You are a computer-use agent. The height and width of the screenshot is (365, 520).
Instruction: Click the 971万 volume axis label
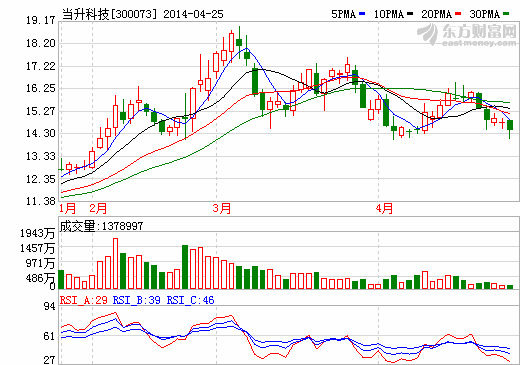point(40,263)
